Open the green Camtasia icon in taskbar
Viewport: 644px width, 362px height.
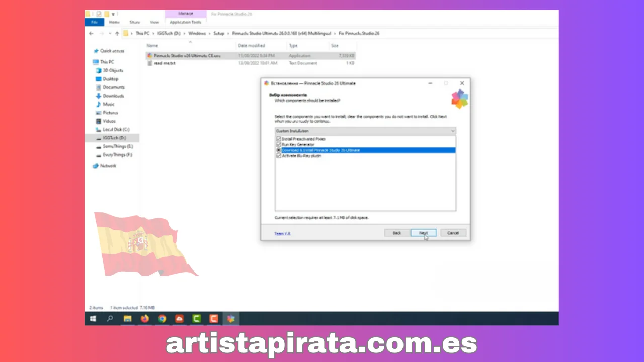pos(197,319)
